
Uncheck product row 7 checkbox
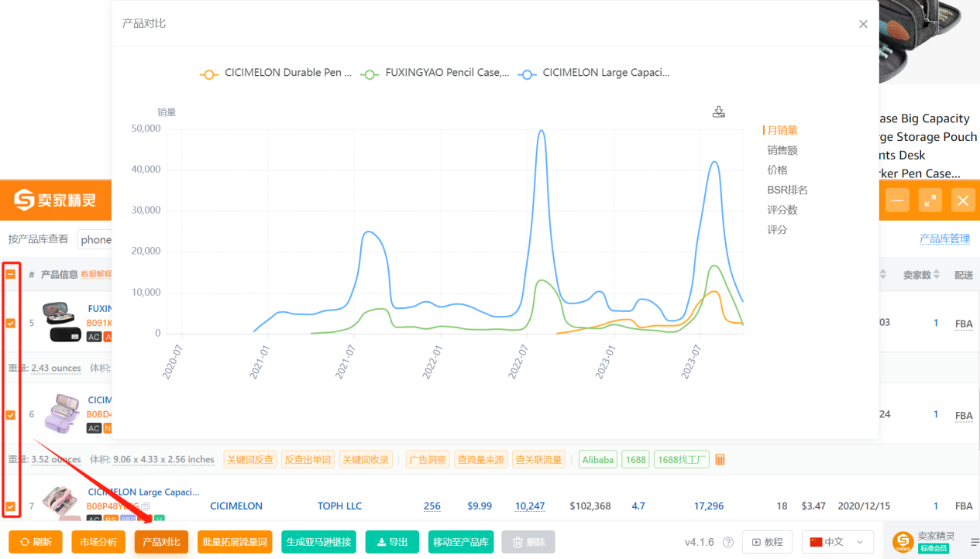(11, 506)
